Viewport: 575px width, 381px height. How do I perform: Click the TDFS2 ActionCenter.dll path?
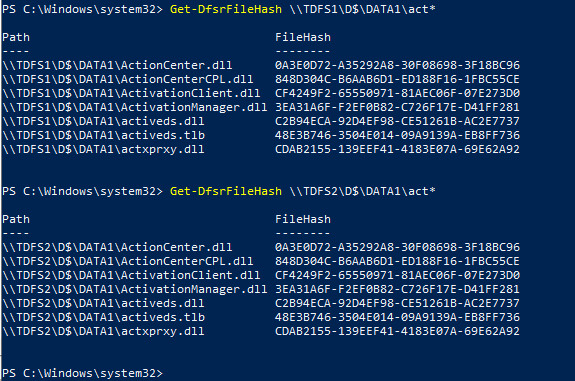[117, 247]
